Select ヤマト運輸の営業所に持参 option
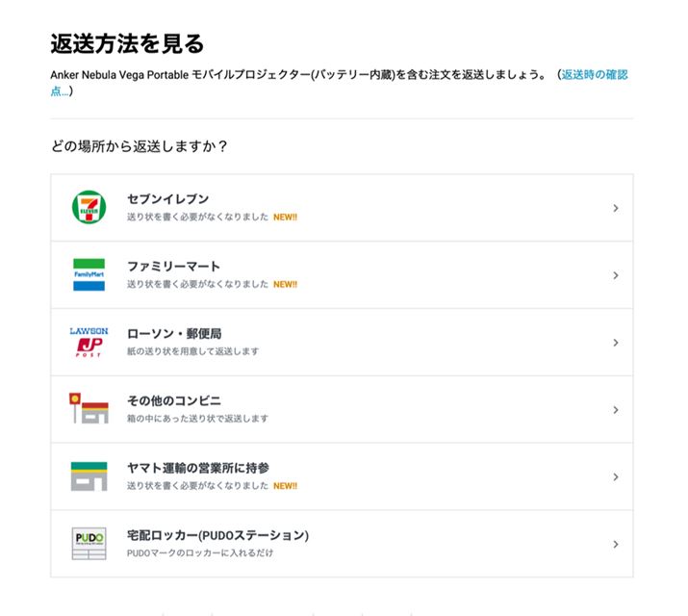688x616 pixels. [x=197, y=468]
